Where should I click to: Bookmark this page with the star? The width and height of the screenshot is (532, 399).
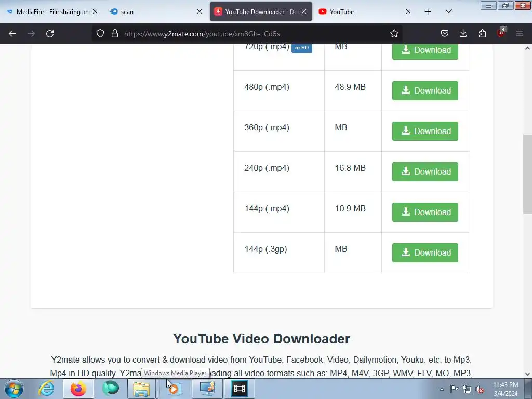[394, 33]
